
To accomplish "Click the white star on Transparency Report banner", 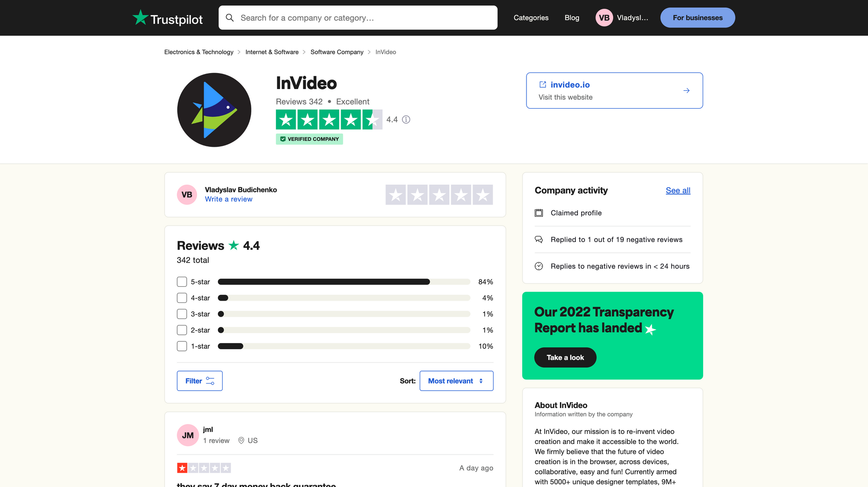I will [x=650, y=330].
